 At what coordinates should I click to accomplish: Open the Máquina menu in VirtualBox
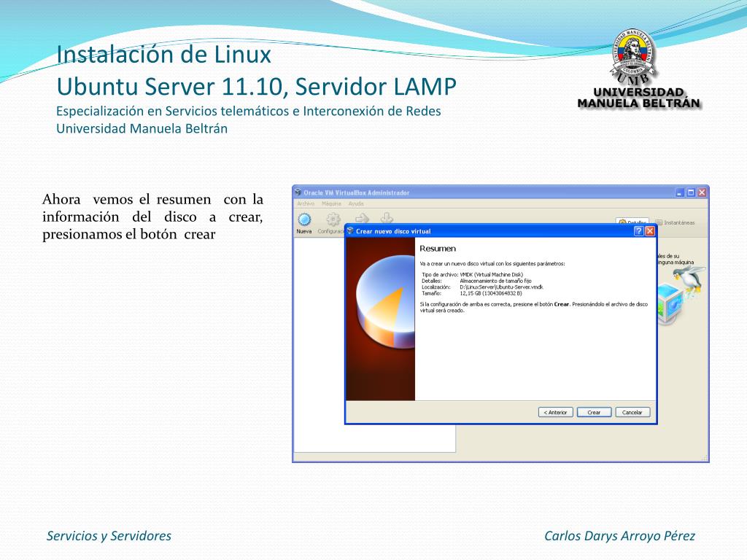click(x=331, y=203)
